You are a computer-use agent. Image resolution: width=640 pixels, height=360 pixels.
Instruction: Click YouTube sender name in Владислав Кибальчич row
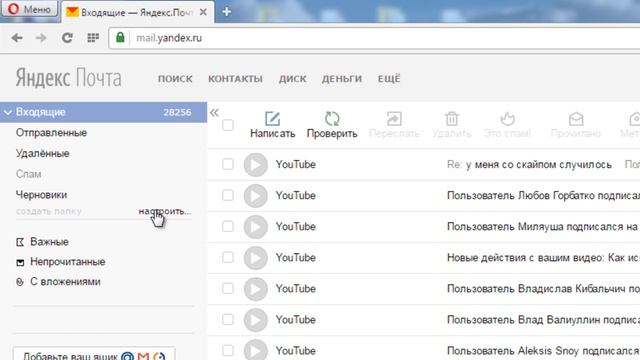[x=296, y=289]
